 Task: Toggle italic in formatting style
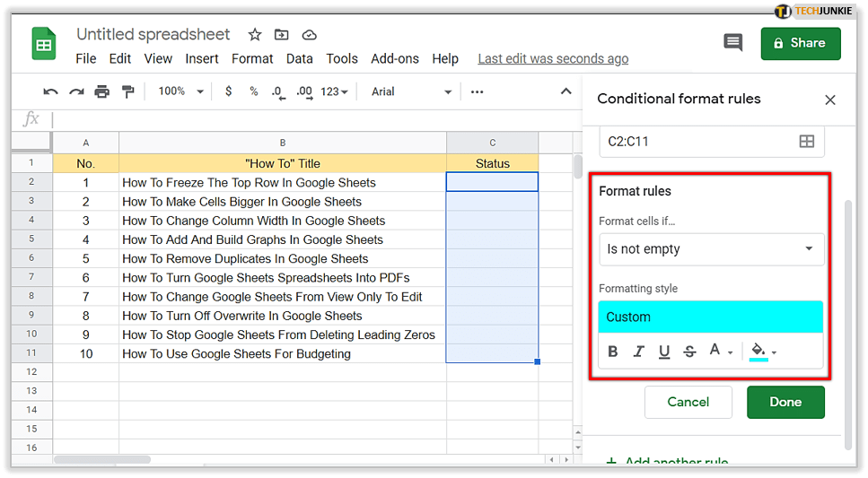click(639, 352)
